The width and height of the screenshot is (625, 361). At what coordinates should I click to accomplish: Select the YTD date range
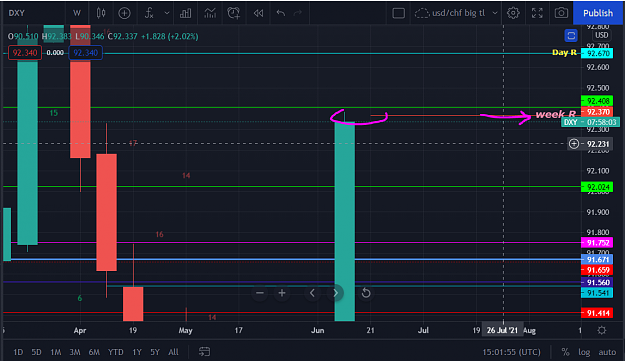coord(116,352)
